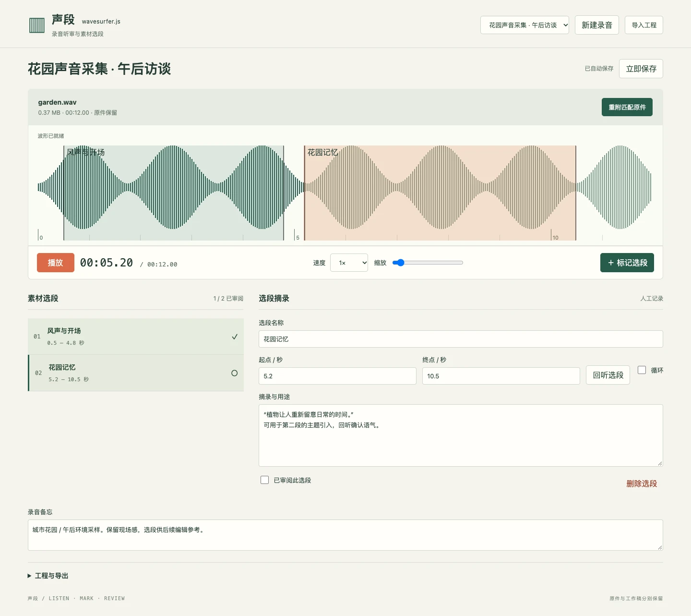Click the + 标记选段 button
691x616 pixels.
pos(627,263)
